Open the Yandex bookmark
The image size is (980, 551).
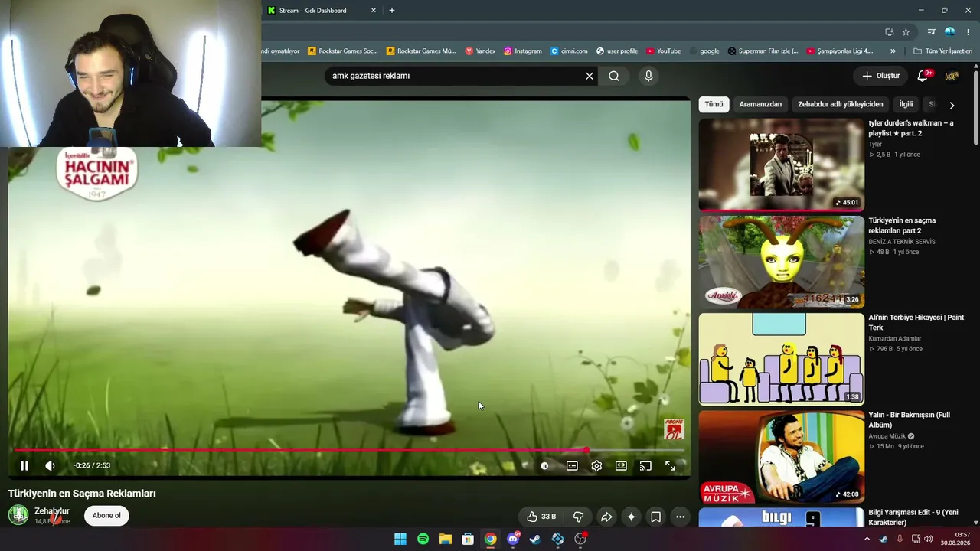[480, 51]
